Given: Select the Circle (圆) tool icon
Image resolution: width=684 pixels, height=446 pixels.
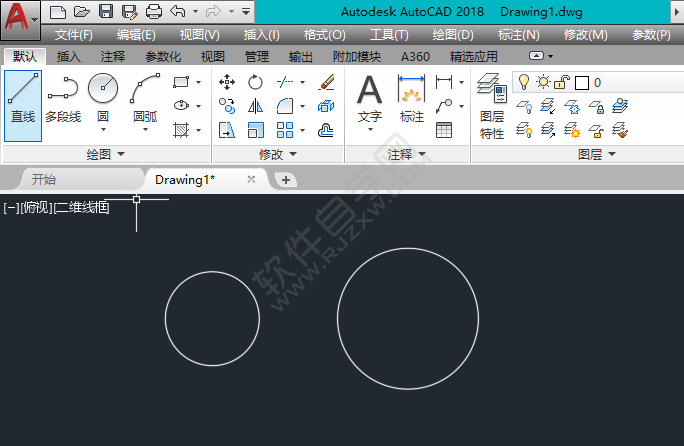Looking at the screenshot, I should coord(103,88).
